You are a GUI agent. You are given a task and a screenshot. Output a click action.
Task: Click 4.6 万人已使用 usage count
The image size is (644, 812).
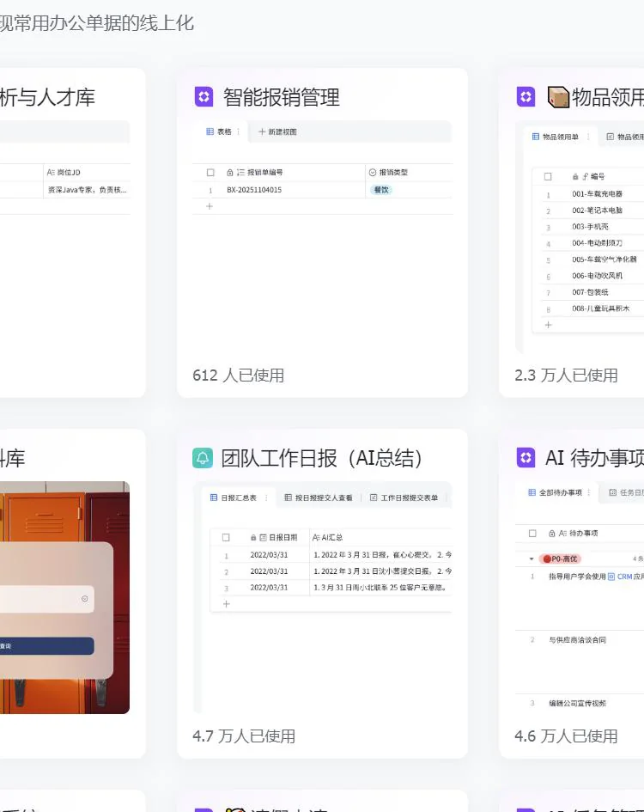[x=566, y=736]
